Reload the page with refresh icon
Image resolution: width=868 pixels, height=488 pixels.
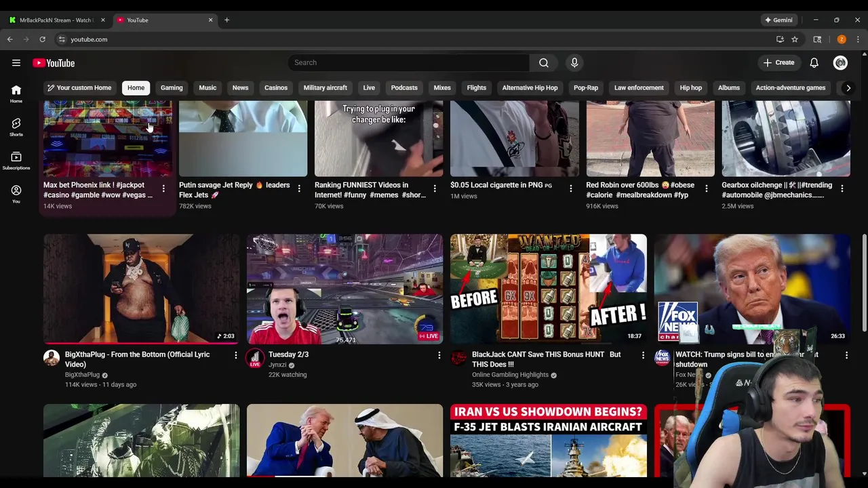(x=42, y=39)
